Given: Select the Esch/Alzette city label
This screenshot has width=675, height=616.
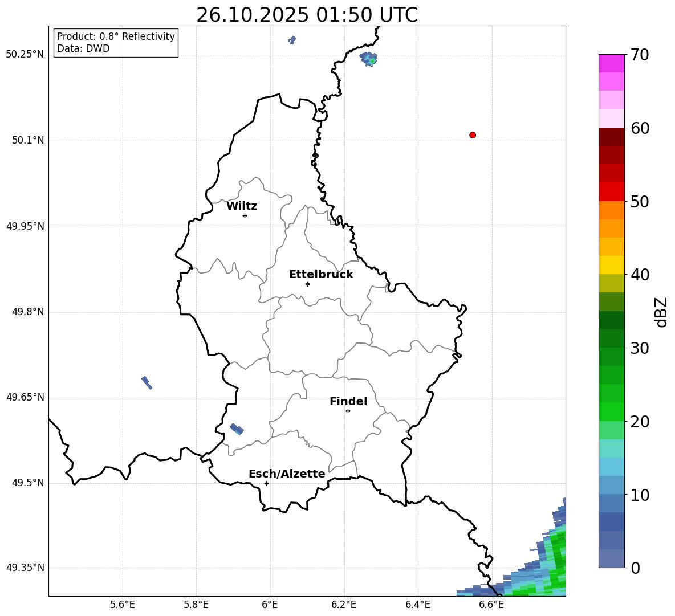Looking at the screenshot, I should (x=287, y=474).
